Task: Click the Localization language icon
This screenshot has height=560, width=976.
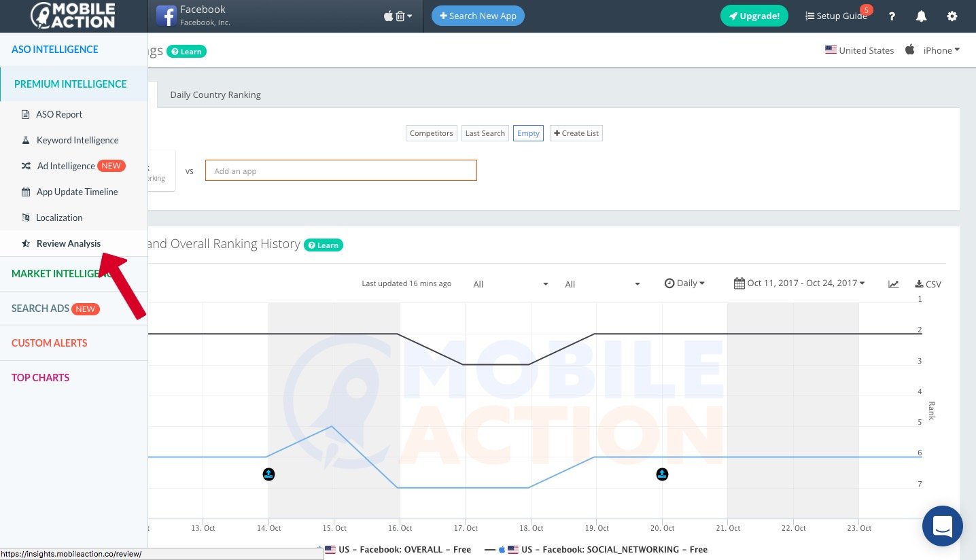Action: 26,217
